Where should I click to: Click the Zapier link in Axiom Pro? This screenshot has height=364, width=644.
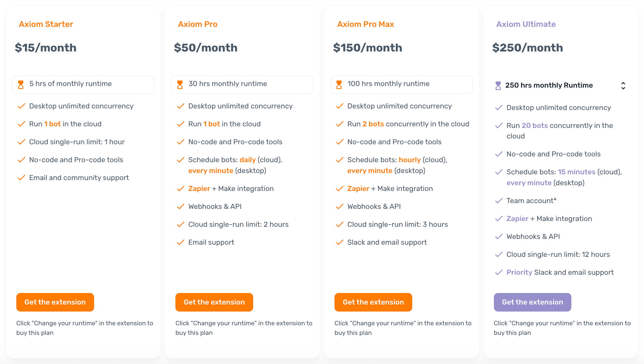pyautogui.click(x=199, y=189)
